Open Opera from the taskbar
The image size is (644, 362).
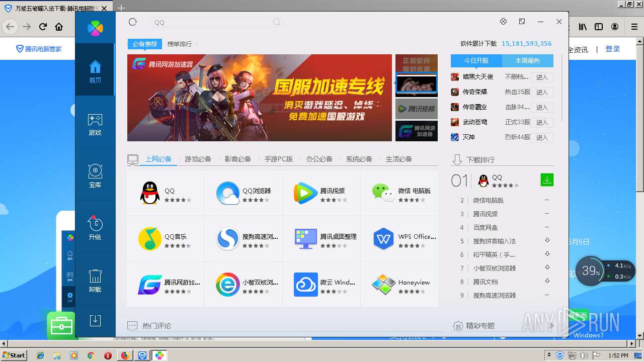tap(108, 355)
